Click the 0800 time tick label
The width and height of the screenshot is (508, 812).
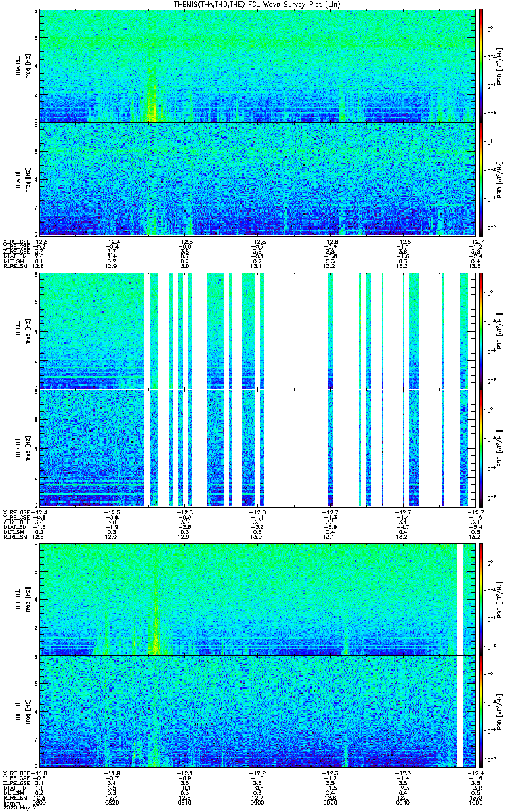click(x=40, y=803)
